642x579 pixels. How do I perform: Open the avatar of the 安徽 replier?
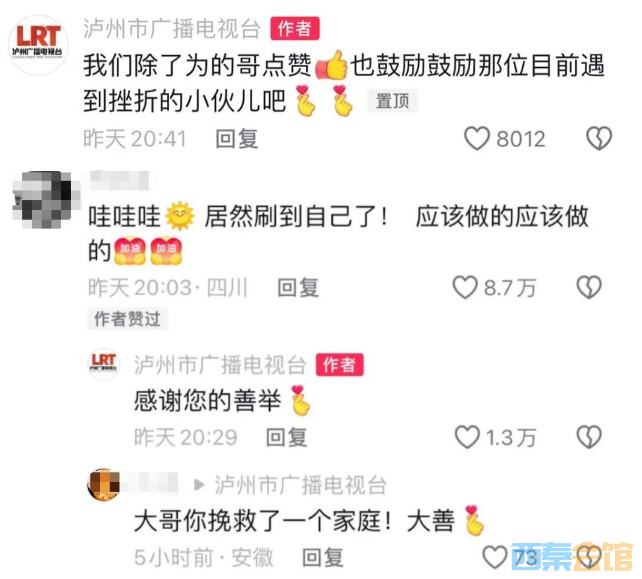104,484
